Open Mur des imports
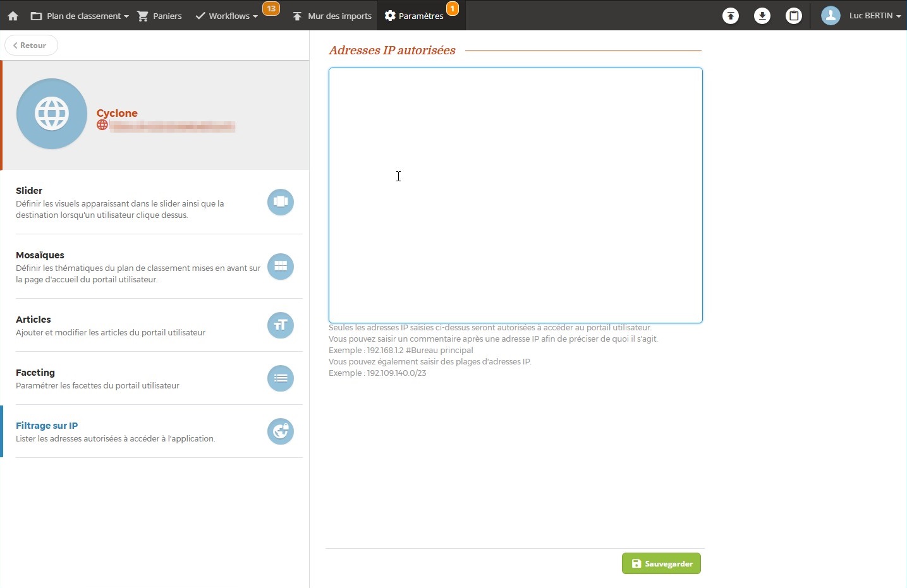Image resolution: width=907 pixels, height=588 pixels. [x=332, y=16]
